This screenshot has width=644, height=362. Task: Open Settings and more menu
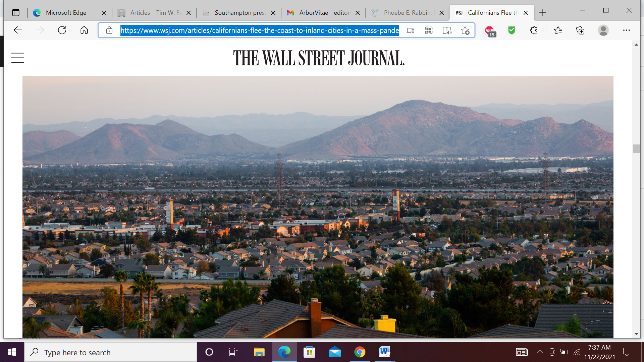(x=626, y=31)
